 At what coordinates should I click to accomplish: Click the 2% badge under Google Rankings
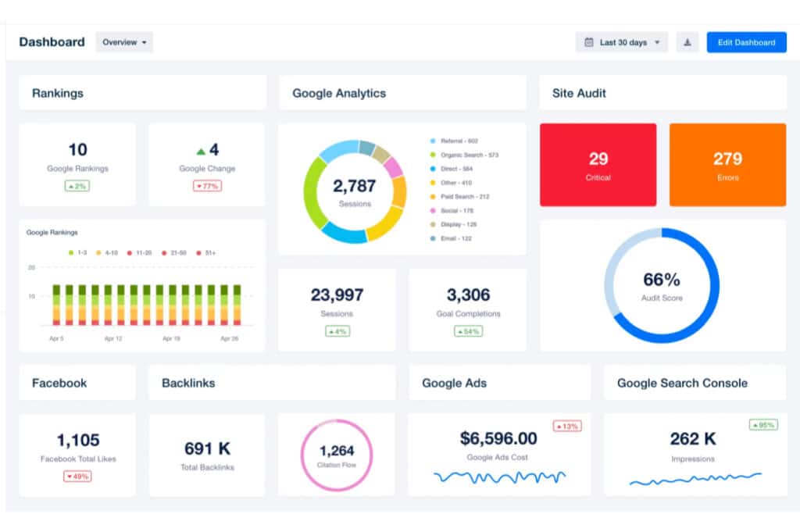click(x=77, y=186)
